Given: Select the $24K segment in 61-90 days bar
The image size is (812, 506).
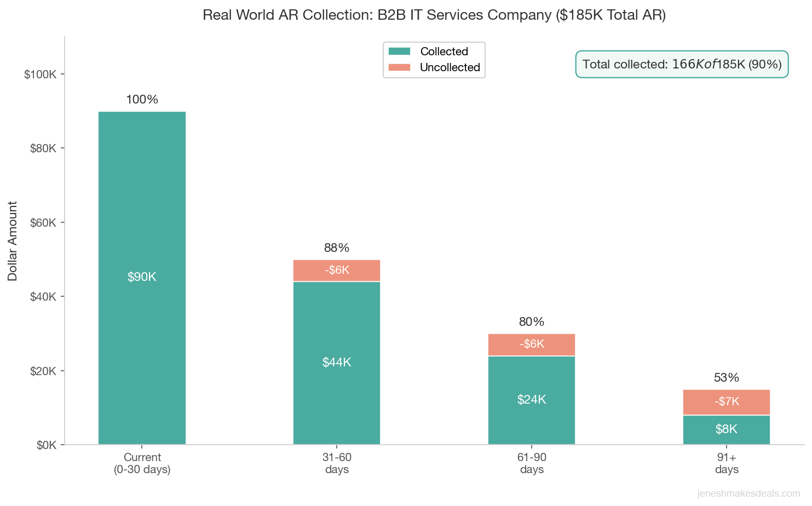Looking at the screenshot, I should click(531, 400).
